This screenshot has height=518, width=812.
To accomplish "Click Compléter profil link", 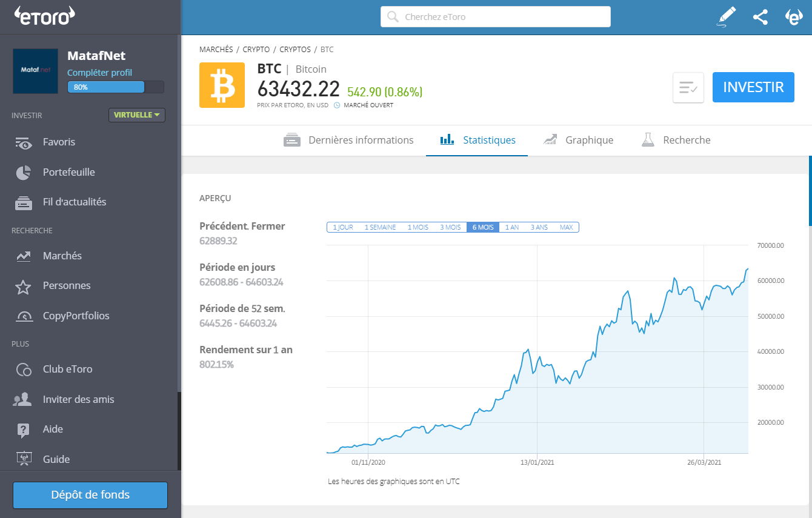I will (99, 73).
